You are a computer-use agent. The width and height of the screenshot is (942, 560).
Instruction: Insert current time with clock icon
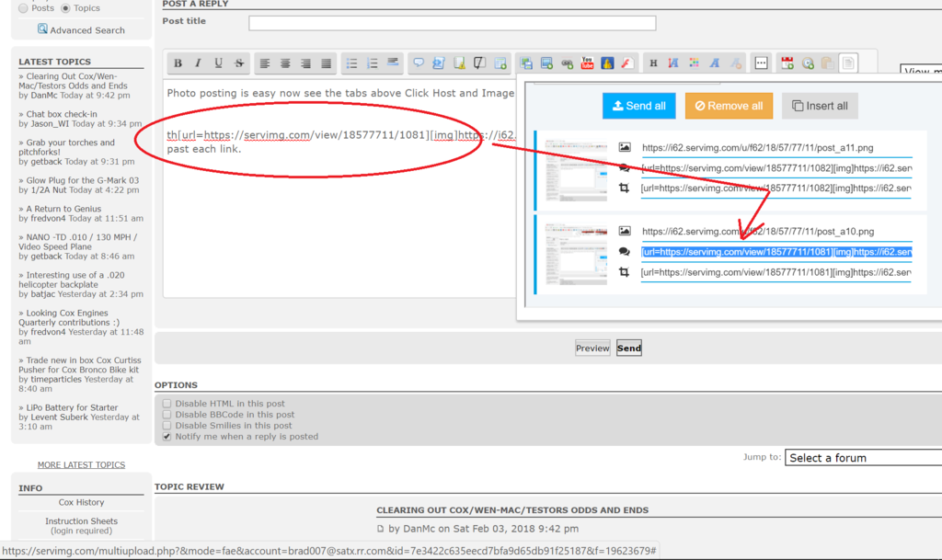pyautogui.click(x=808, y=63)
